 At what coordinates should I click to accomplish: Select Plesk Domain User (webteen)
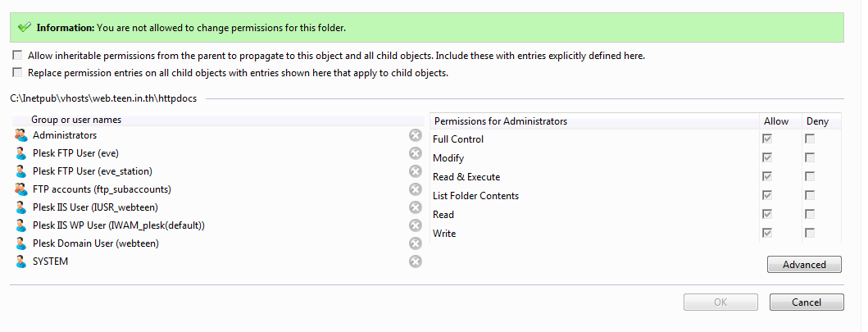pos(96,243)
